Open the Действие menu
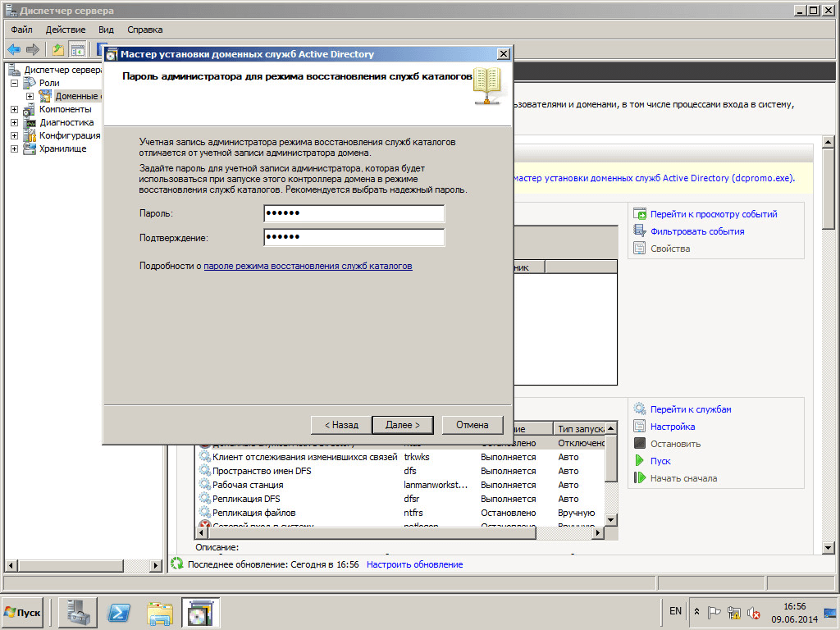This screenshot has width=840, height=630. tap(66, 30)
